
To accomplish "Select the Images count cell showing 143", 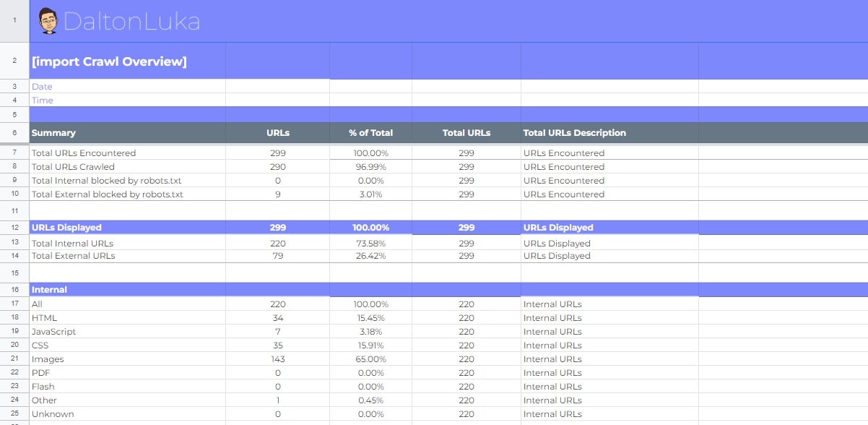I will (277, 359).
